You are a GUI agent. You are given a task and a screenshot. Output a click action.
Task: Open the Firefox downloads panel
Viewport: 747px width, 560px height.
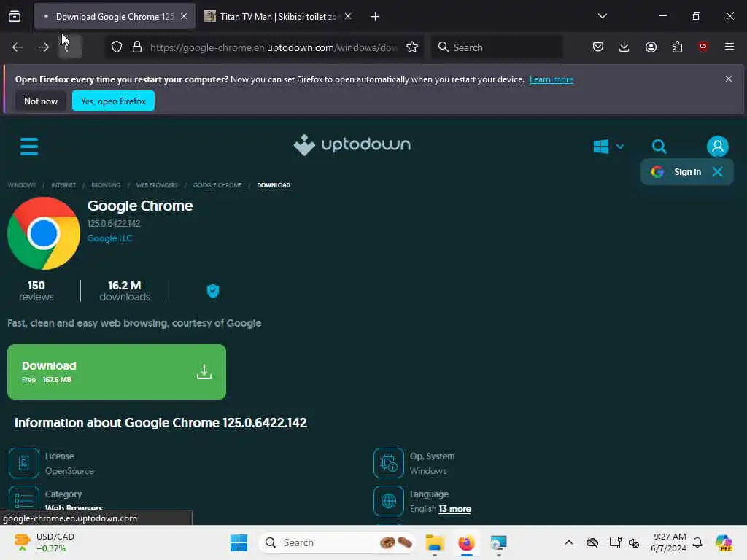[624, 47]
